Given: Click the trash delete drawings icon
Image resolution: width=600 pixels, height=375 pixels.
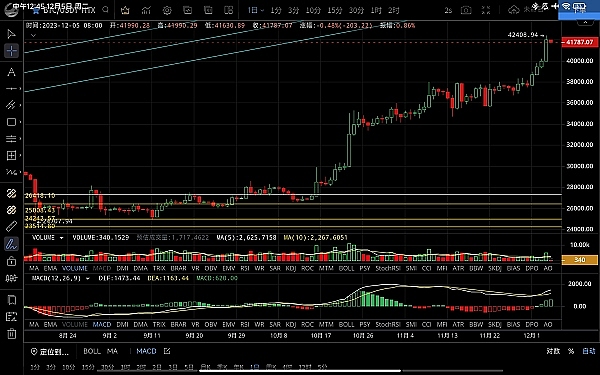Looking at the screenshot, I should click(x=11, y=334).
